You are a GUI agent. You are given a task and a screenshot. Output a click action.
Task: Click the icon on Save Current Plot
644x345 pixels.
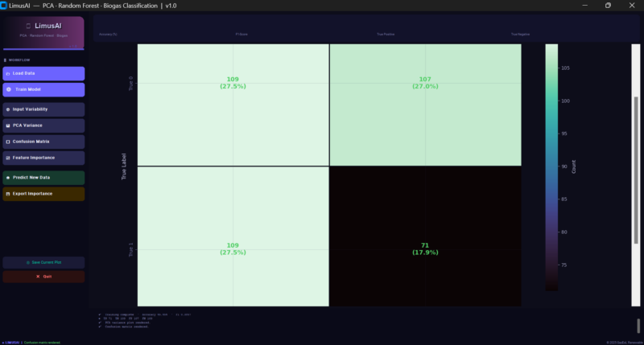[x=28, y=262]
